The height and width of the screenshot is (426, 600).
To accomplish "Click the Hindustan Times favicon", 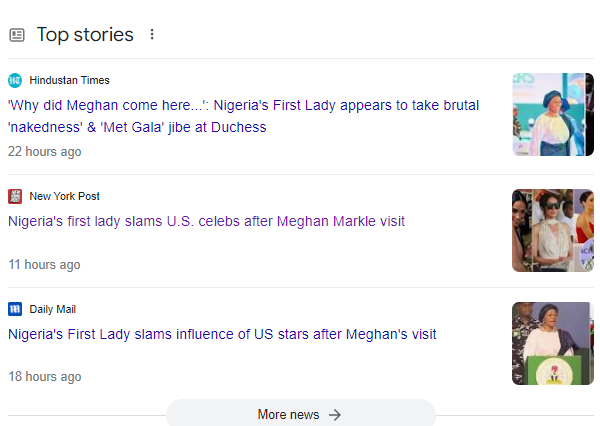I will (x=15, y=81).
